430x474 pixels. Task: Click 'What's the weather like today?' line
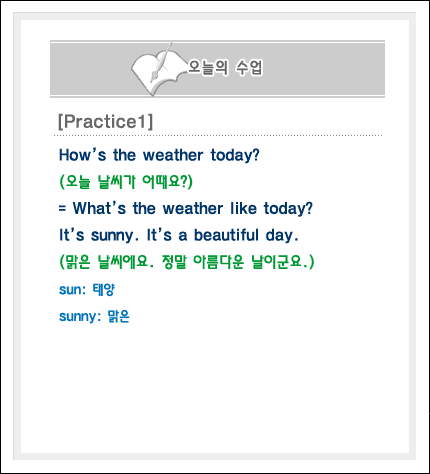click(193, 208)
